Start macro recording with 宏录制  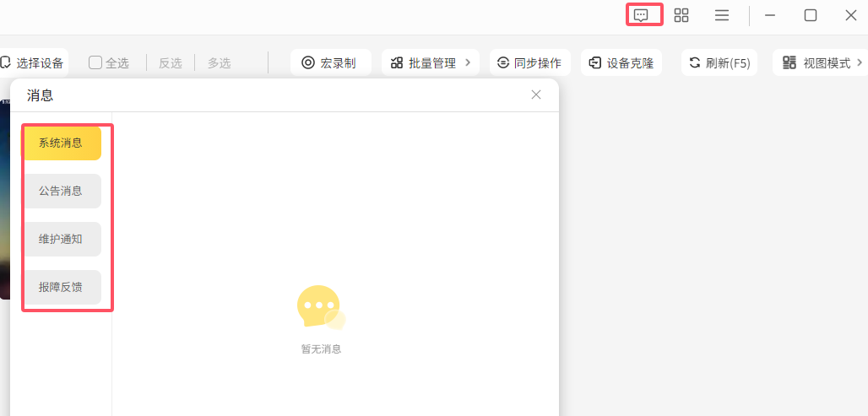click(x=330, y=62)
